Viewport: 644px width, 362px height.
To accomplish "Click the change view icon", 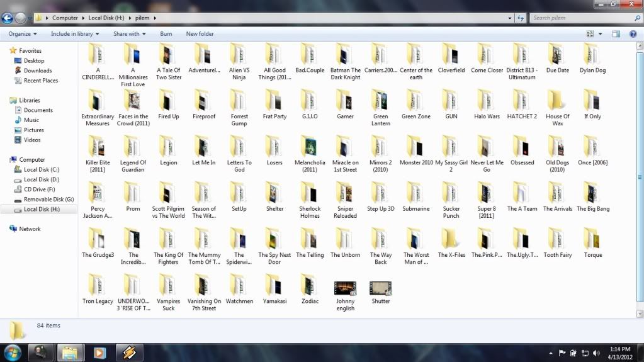I will coord(590,34).
